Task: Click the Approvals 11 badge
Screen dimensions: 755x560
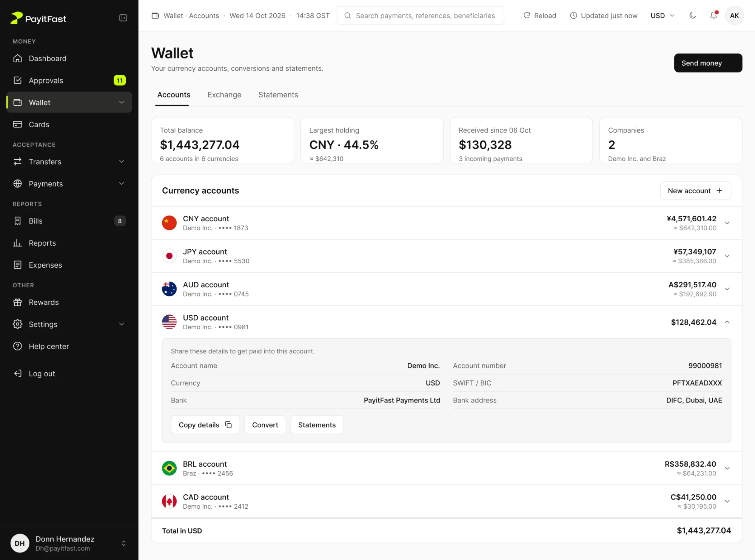Action: (120, 80)
